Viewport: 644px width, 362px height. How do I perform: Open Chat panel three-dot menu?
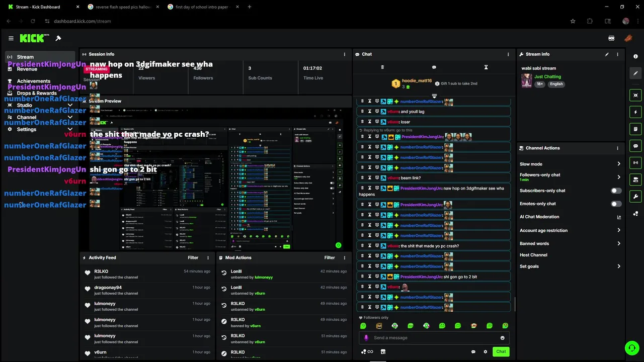[x=508, y=54]
